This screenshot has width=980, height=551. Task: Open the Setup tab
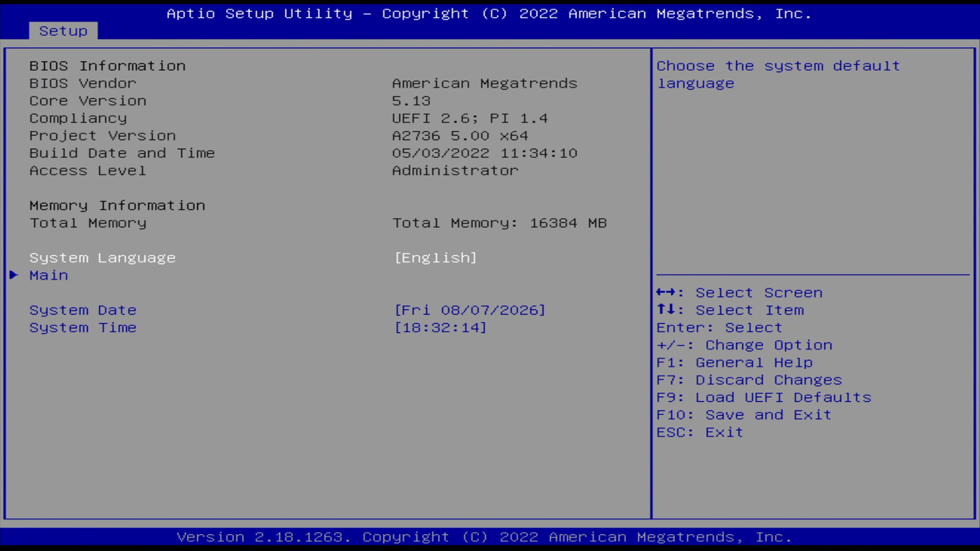click(63, 31)
